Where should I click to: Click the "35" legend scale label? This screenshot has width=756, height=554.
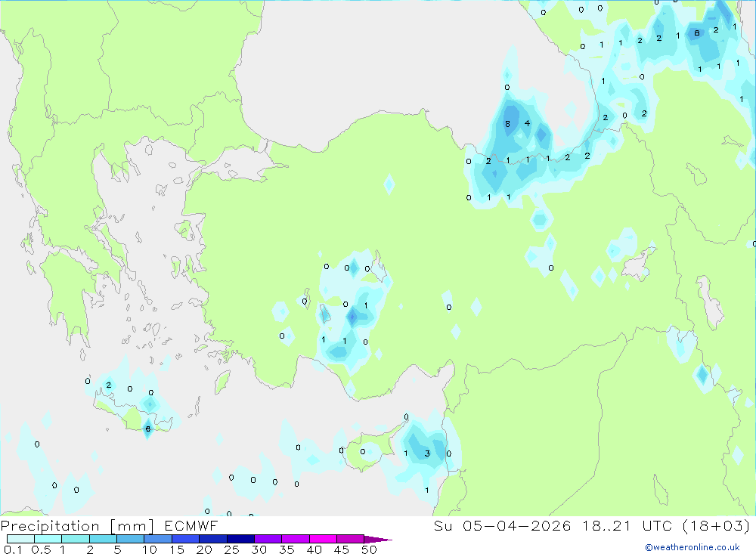pos(287,549)
